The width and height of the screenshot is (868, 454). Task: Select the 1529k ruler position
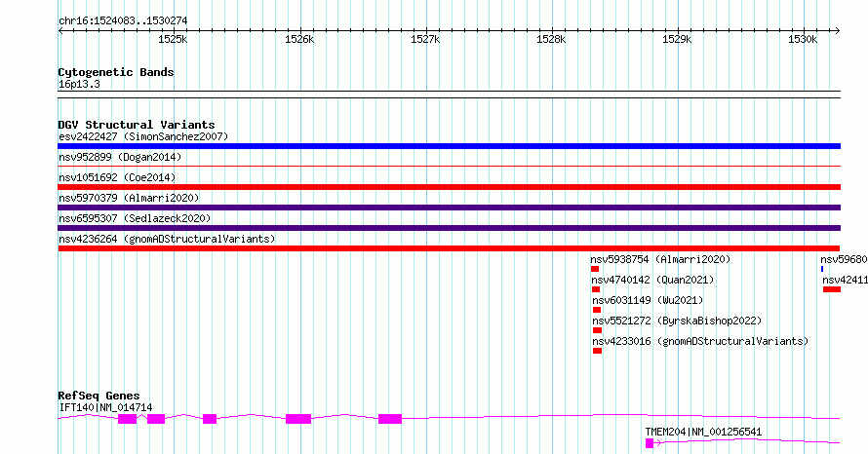(677, 39)
